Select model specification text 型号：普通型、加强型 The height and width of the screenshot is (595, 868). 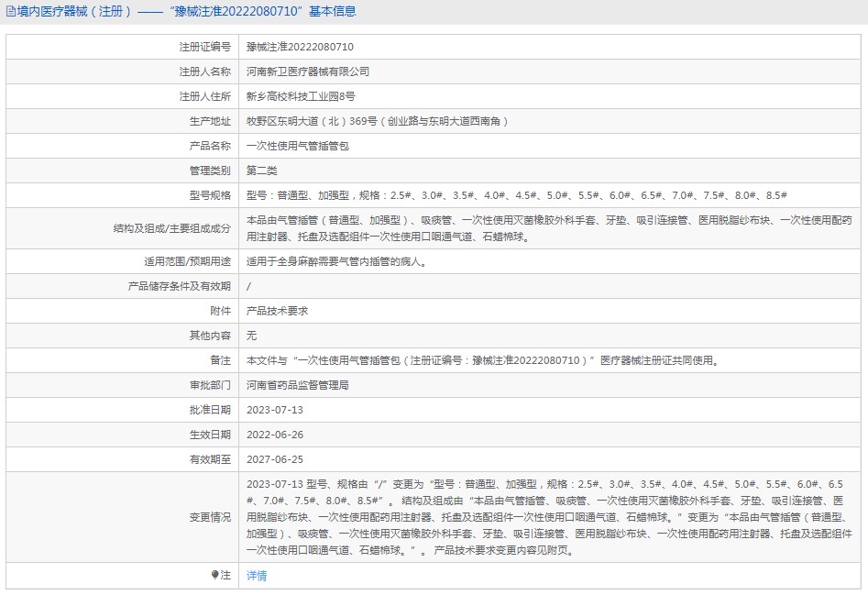[x=297, y=195]
